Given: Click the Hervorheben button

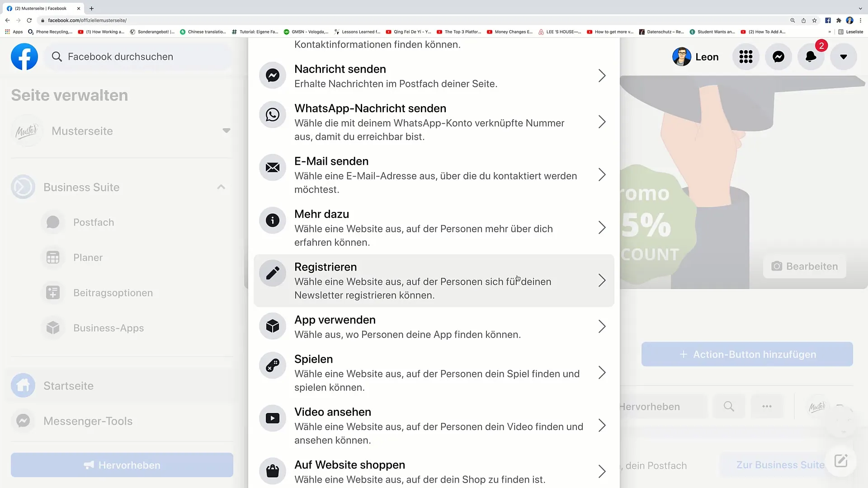Looking at the screenshot, I should click(122, 465).
